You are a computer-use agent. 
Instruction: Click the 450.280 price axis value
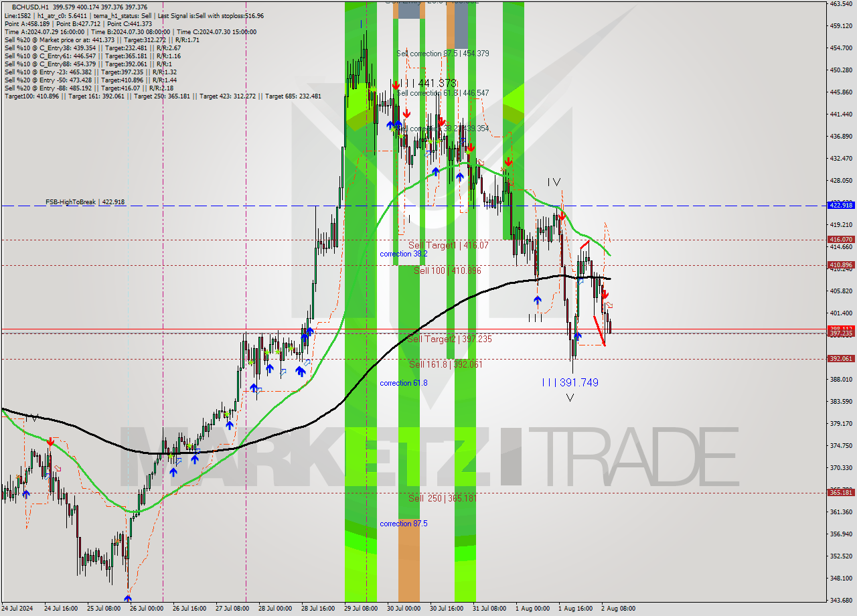coord(840,70)
